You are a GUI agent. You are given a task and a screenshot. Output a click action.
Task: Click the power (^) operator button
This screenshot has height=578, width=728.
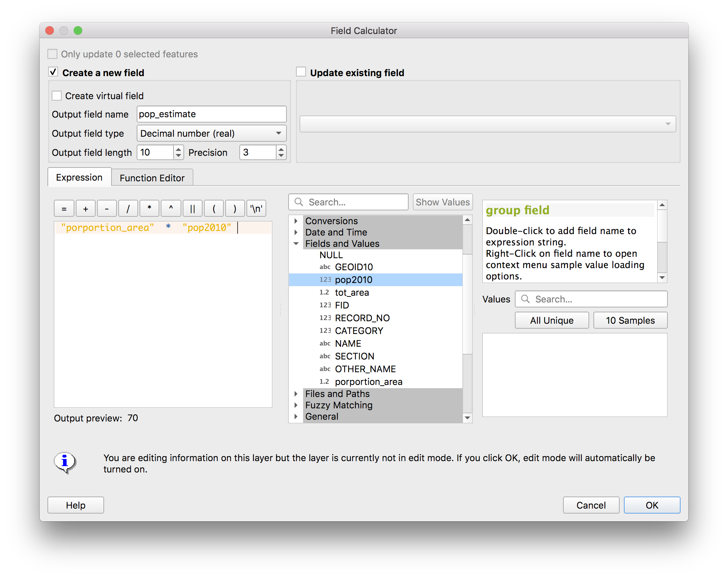tap(171, 209)
